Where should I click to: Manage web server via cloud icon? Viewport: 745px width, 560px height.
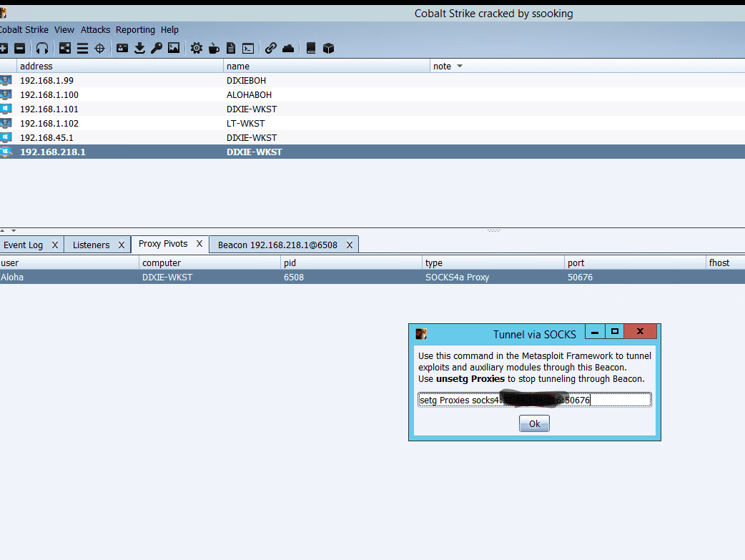[288, 48]
